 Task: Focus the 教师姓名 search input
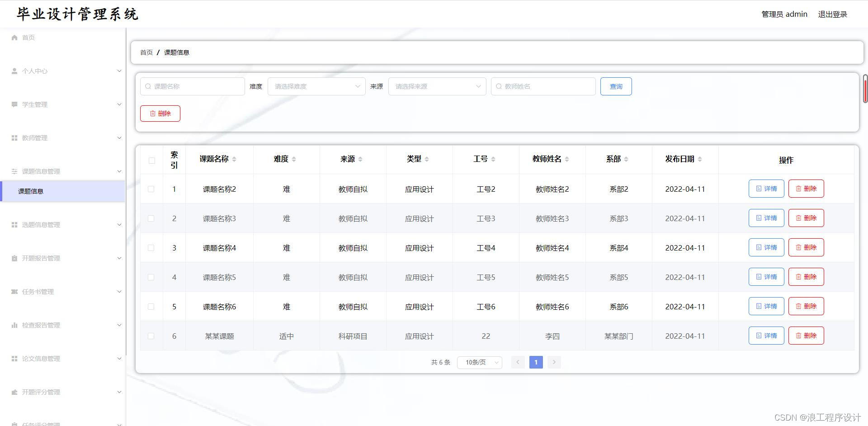coord(543,86)
